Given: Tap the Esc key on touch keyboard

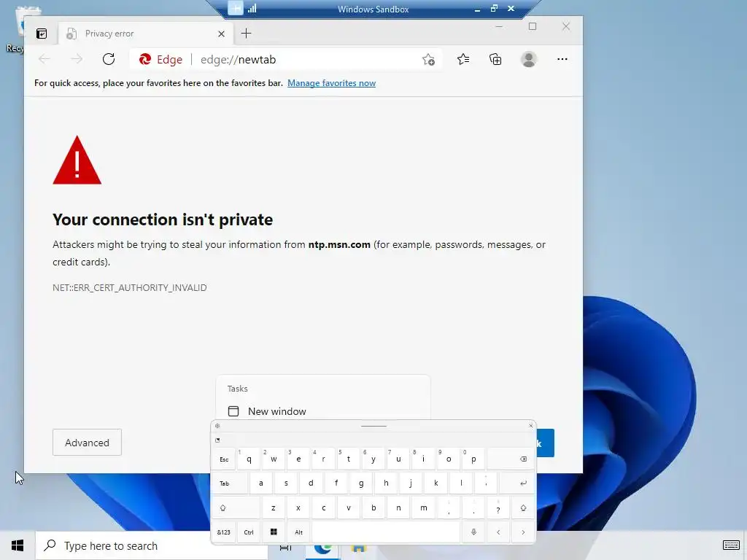Looking at the screenshot, I should (224, 459).
